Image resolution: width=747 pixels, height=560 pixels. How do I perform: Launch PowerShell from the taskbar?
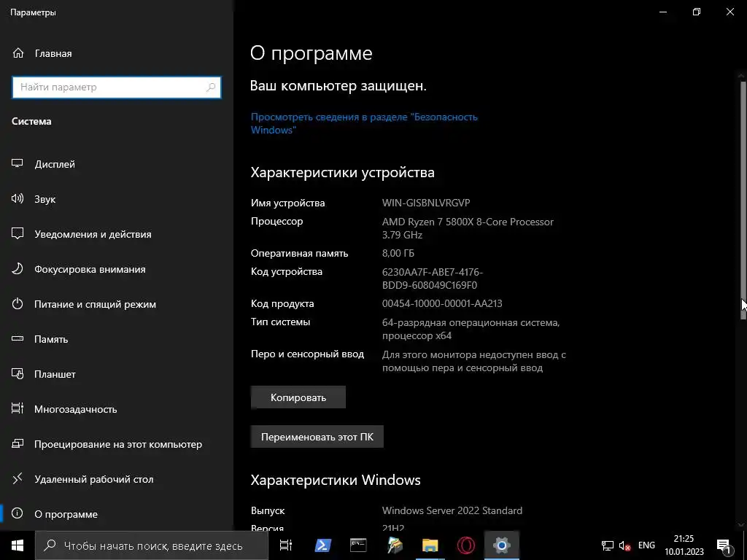322,545
